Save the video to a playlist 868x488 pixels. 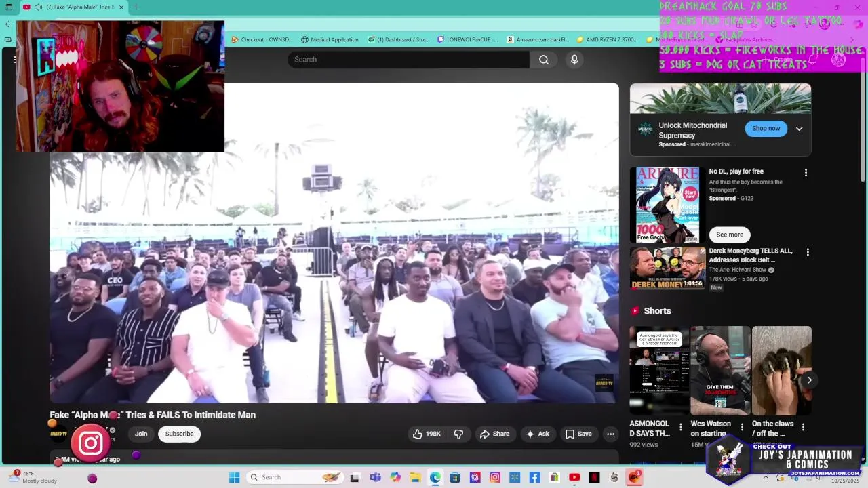point(578,434)
